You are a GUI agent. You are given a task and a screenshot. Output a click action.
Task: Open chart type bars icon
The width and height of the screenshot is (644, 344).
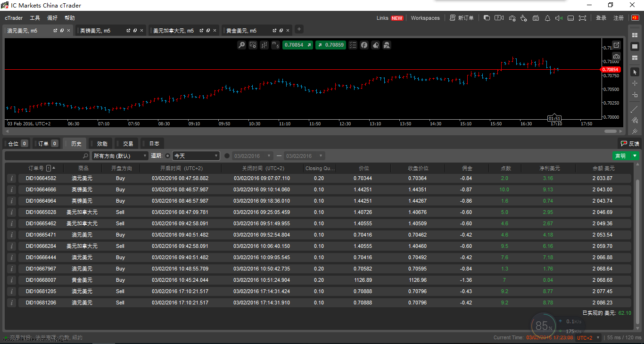pos(264,45)
